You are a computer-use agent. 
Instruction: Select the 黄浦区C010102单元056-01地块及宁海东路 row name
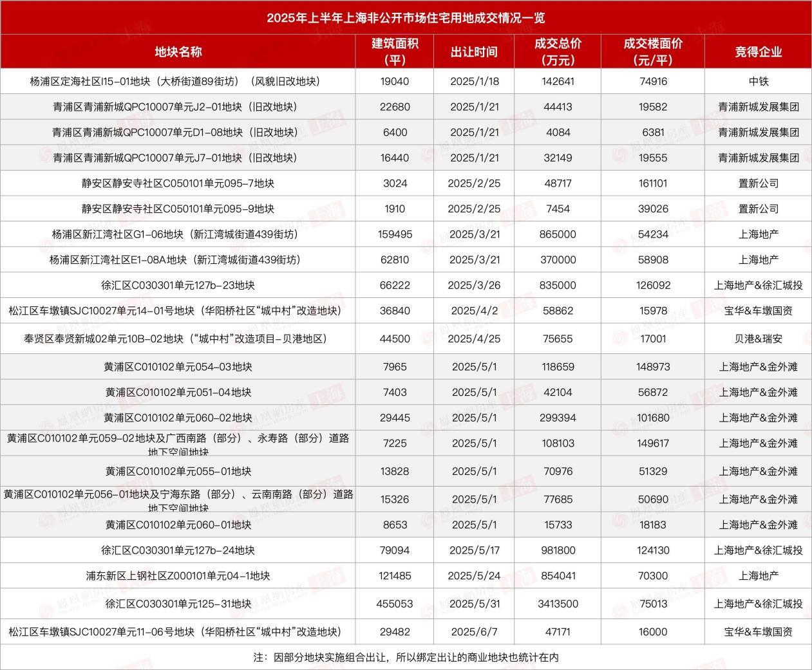(178, 499)
